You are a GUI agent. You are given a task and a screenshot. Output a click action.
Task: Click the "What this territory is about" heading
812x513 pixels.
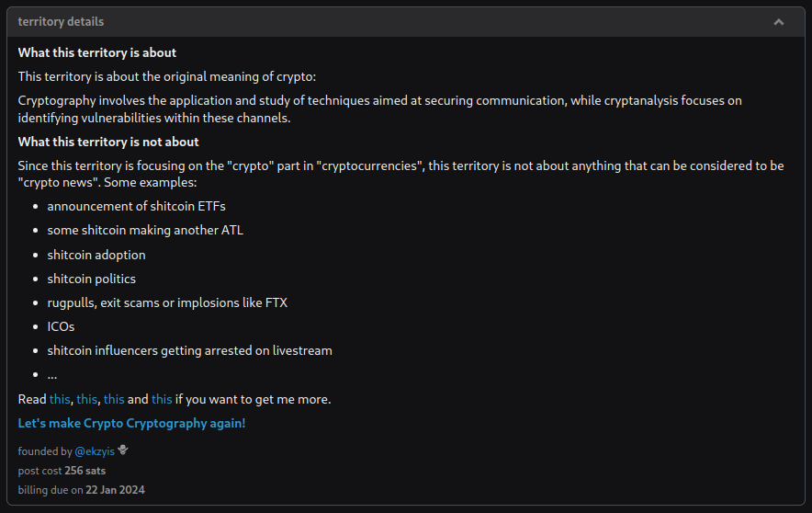coord(97,52)
